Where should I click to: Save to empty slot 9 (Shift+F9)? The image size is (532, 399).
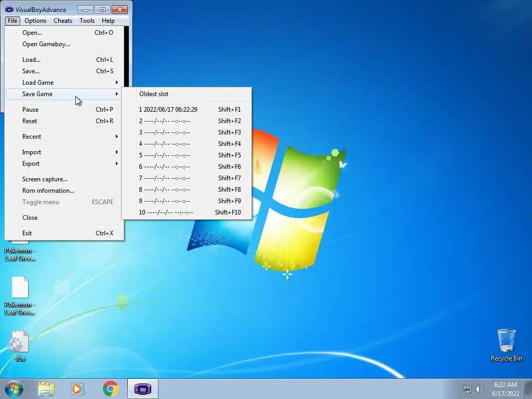(187, 201)
